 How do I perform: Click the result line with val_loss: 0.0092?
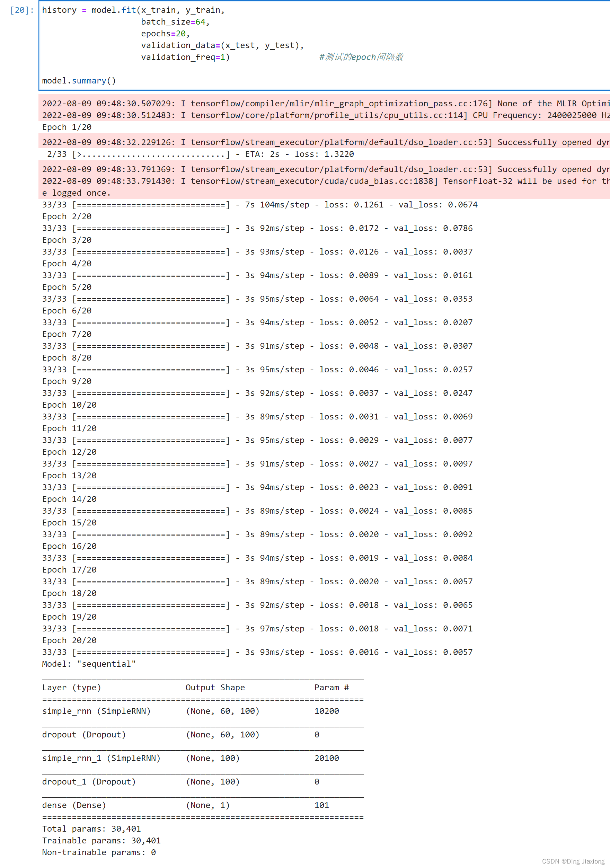tap(257, 534)
